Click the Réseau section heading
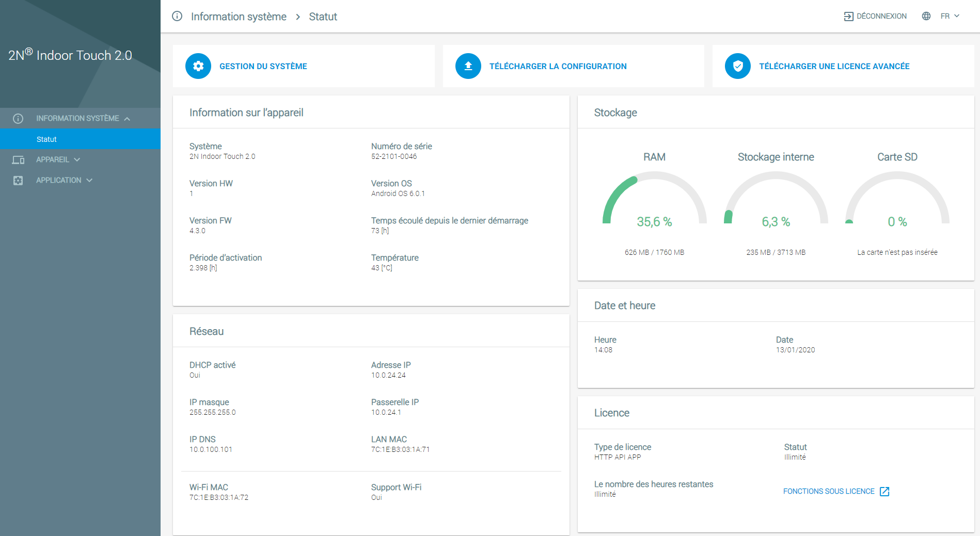This screenshot has height=536, width=980. [207, 331]
